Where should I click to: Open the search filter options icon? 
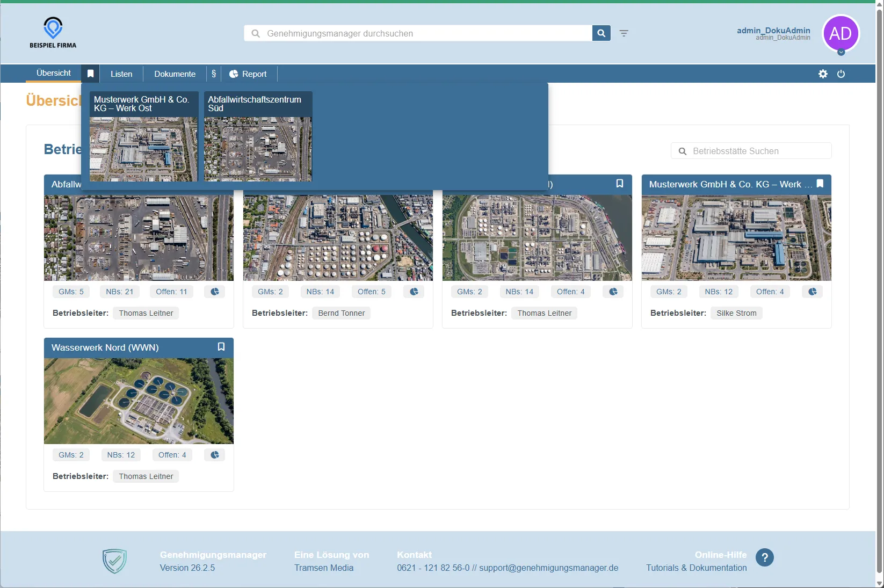[x=624, y=33]
